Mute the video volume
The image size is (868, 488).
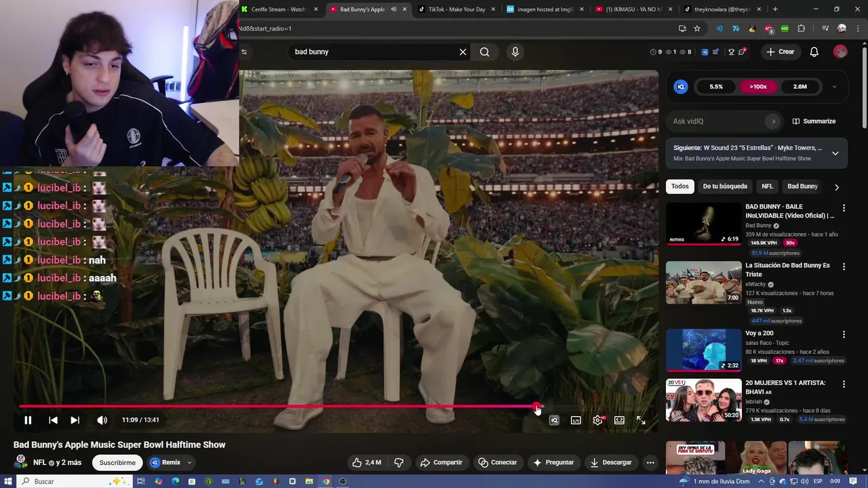[x=102, y=420]
